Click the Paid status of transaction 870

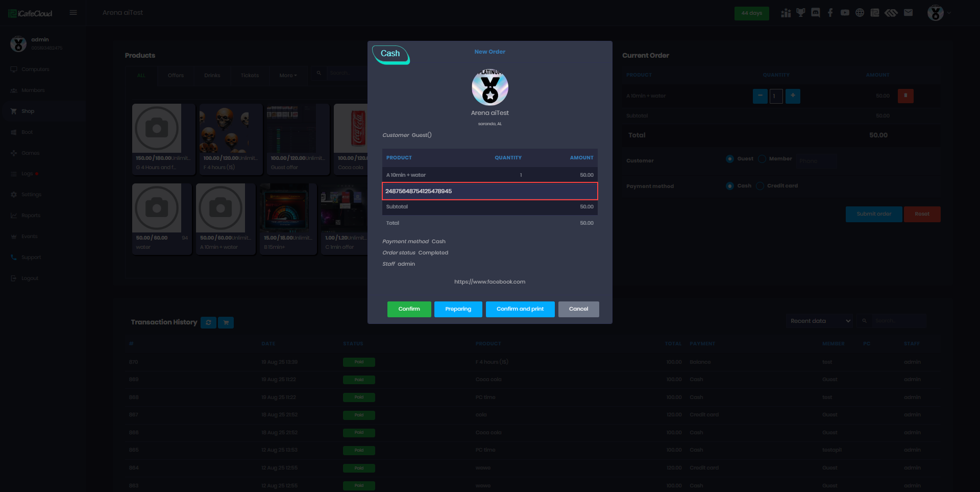coord(359,362)
